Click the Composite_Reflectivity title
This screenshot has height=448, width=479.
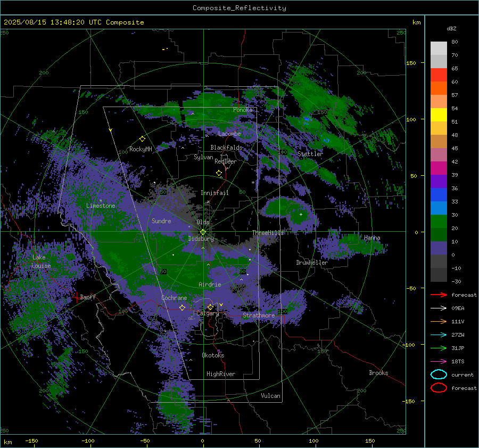(x=239, y=8)
